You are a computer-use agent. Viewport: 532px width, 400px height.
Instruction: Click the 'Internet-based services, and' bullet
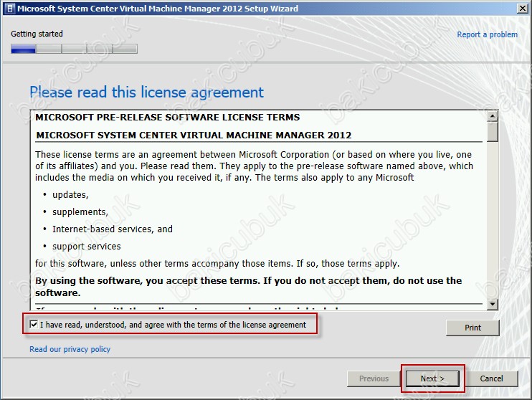click(113, 229)
